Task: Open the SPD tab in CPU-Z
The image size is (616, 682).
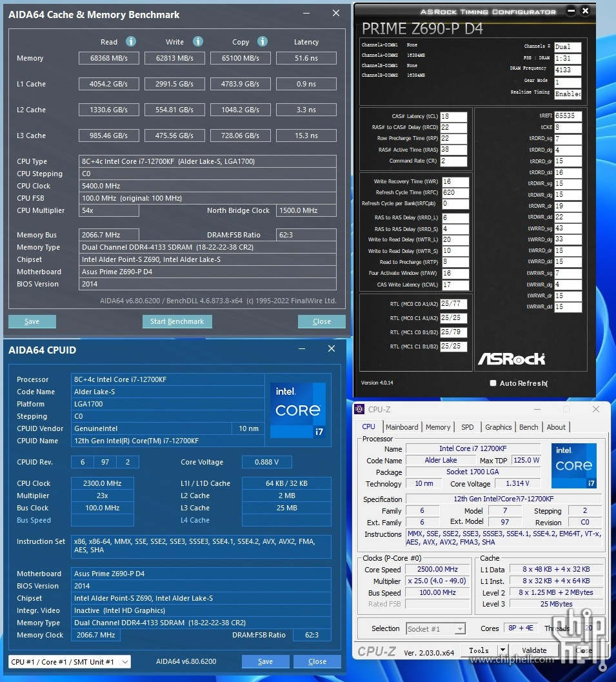Action: [x=468, y=427]
